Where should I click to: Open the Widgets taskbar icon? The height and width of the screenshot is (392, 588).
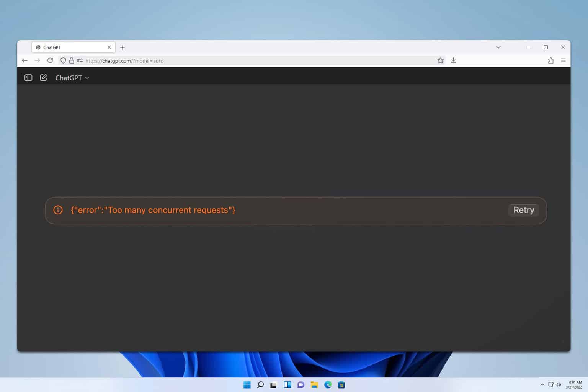[287, 385]
